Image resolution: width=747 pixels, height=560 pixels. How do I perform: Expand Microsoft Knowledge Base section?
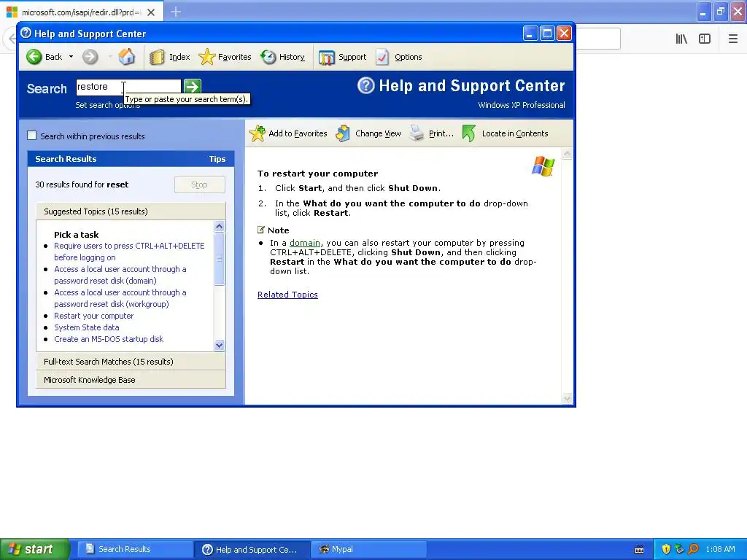coord(131,380)
